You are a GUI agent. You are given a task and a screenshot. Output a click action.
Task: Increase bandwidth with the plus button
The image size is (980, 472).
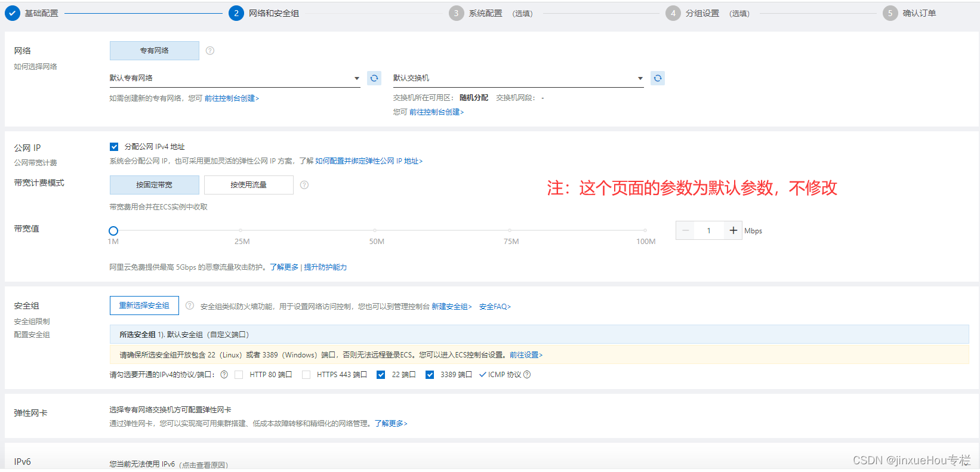pyautogui.click(x=734, y=230)
